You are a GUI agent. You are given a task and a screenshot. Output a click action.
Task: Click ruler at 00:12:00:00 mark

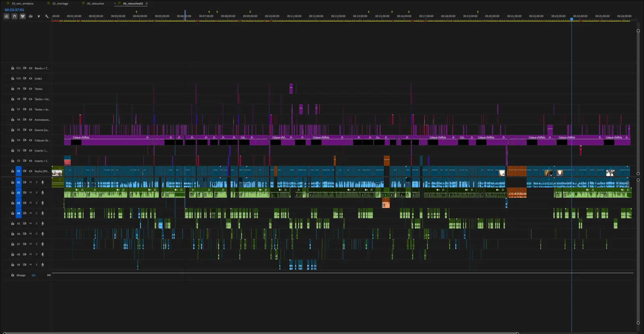point(316,16)
